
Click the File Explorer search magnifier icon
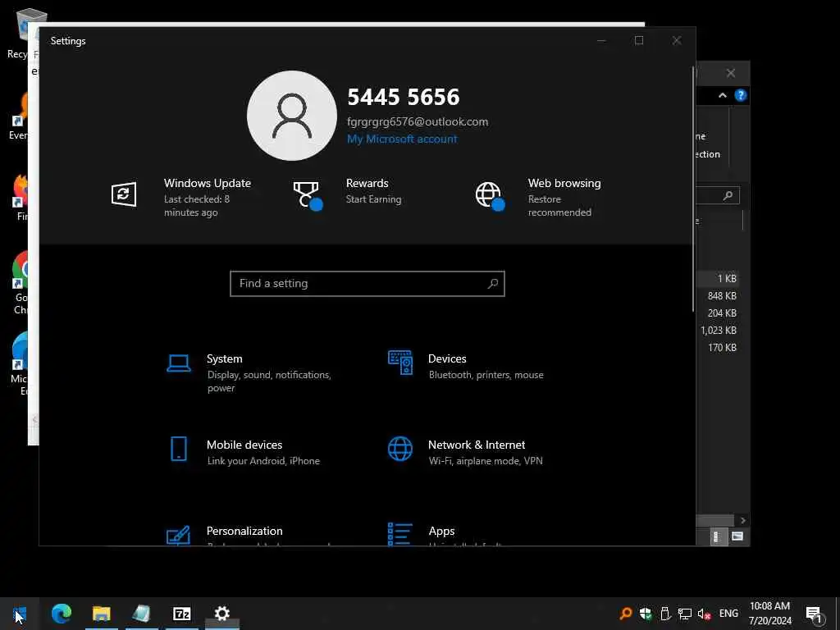click(x=728, y=195)
